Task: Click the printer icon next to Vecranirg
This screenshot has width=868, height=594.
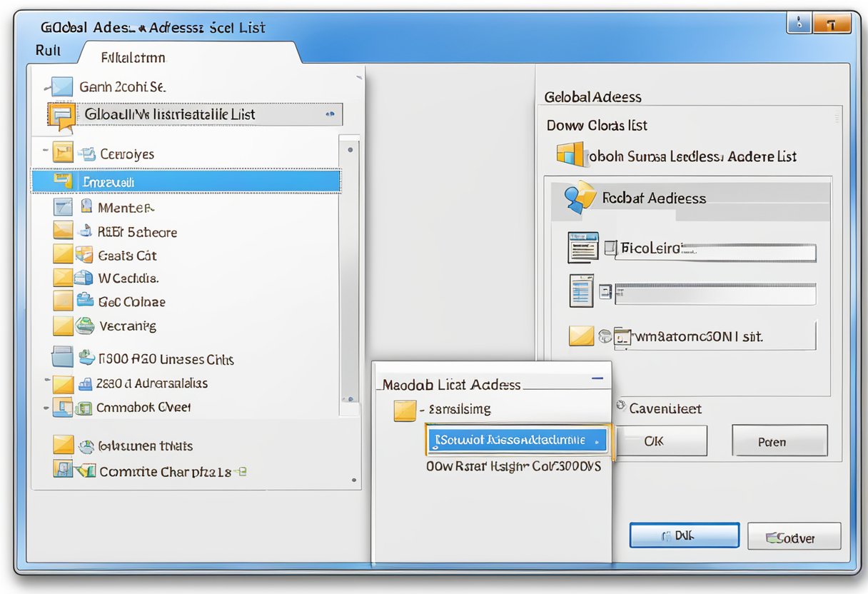Action: 85,326
